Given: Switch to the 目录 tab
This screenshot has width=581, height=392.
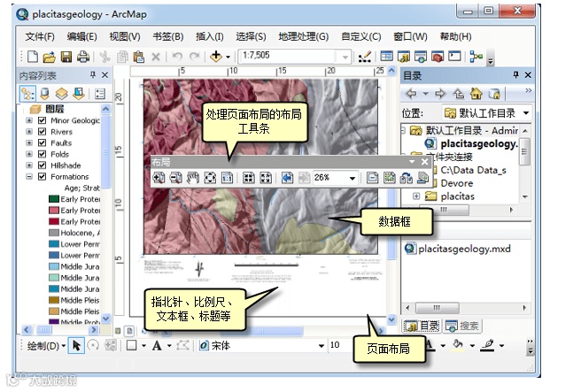Looking at the screenshot, I should click(x=422, y=326).
